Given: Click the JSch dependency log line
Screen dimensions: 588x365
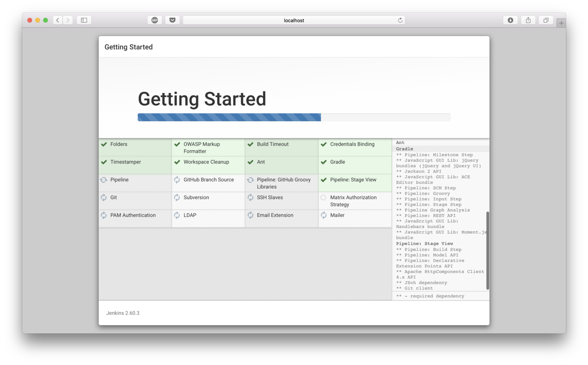Looking at the screenshot, I should 422,283.
